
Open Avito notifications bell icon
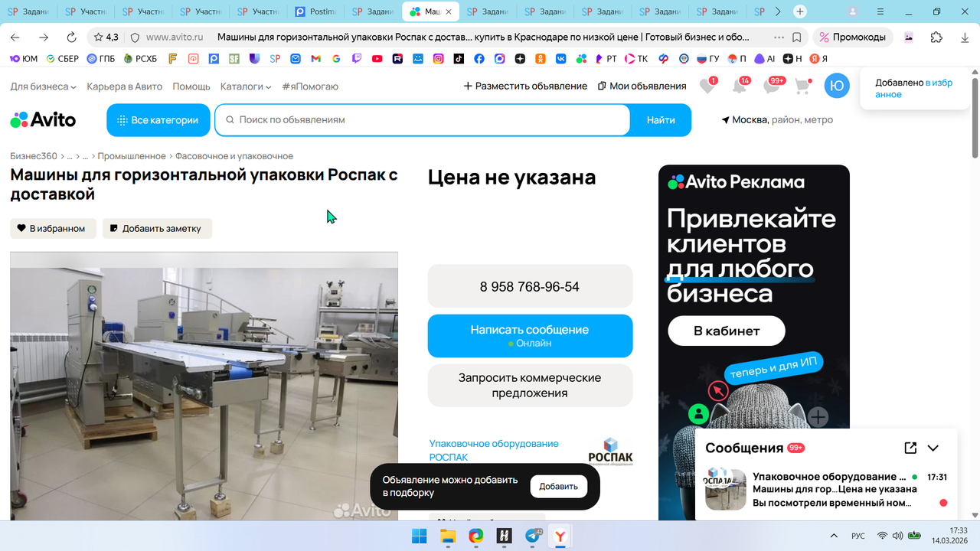740,86
